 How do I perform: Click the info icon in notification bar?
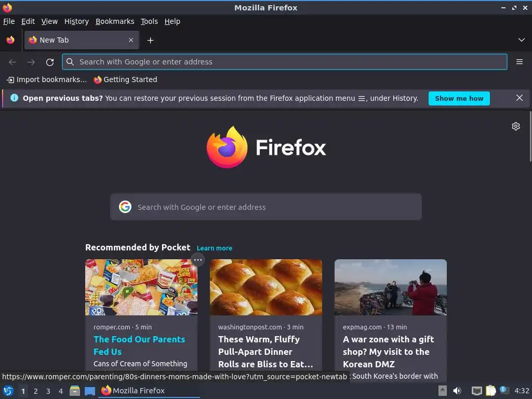coord(14,98)
